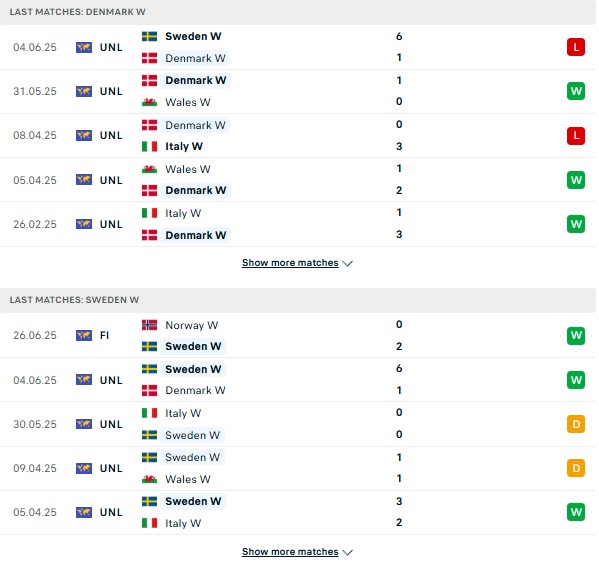
Task: Click the Wales W name in 31.05.25 match
Action: click(x=188, y=102)
